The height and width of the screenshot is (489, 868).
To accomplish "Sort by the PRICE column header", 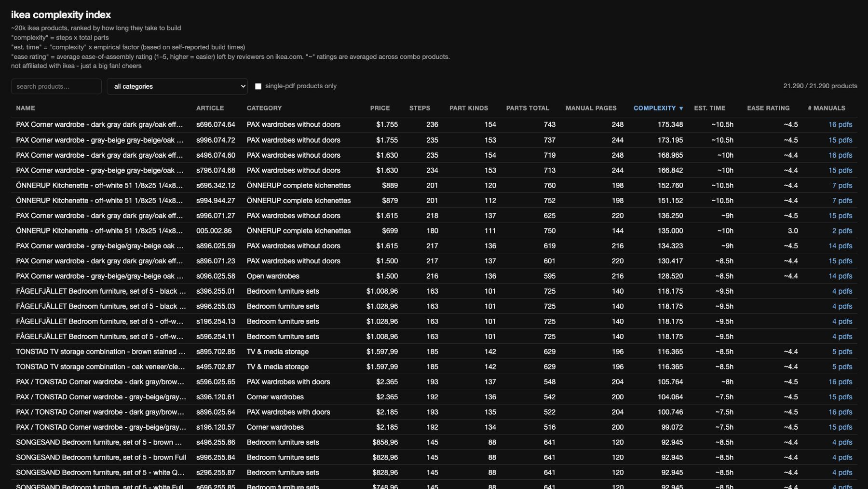I will point(380,108).
